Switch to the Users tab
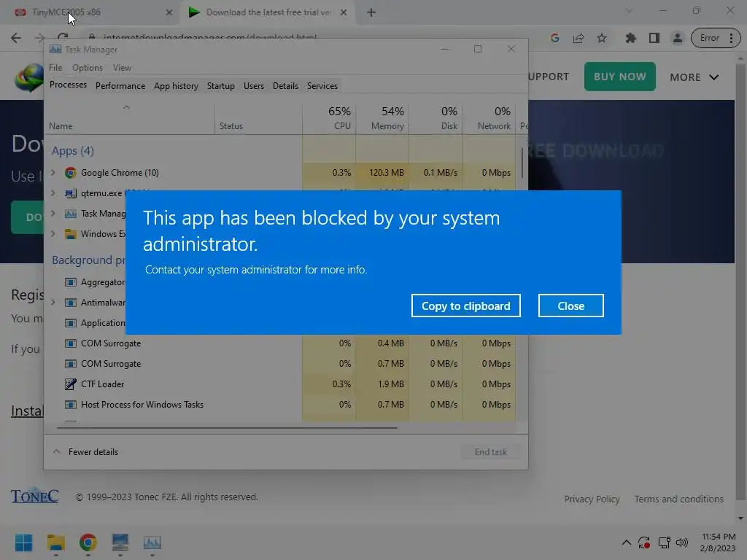The width and height of the screenshot is (747, 560). [253, 86]
